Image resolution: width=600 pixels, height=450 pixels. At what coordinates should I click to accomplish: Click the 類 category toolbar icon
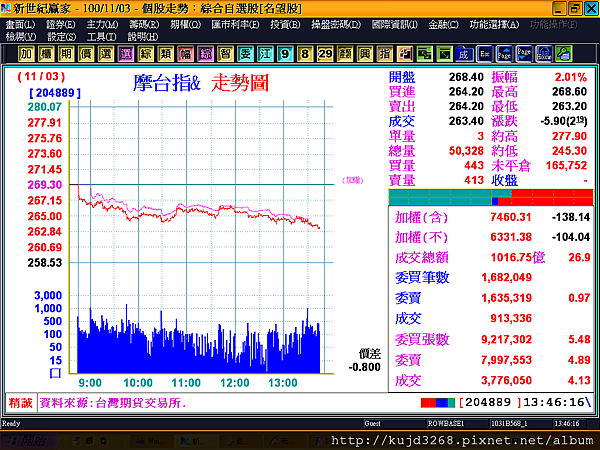pos(165,54)
